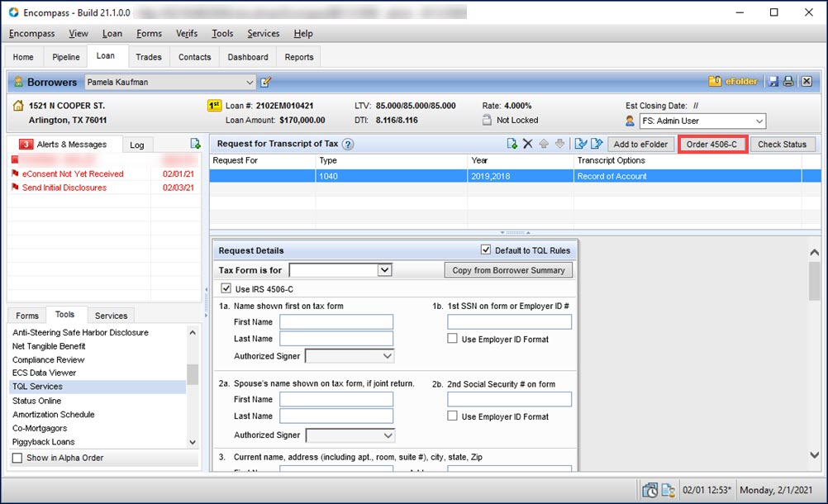Screen dimensions: 828x504
Task: Check Use Employer ID Format under 1b
Action: [453, 338]
